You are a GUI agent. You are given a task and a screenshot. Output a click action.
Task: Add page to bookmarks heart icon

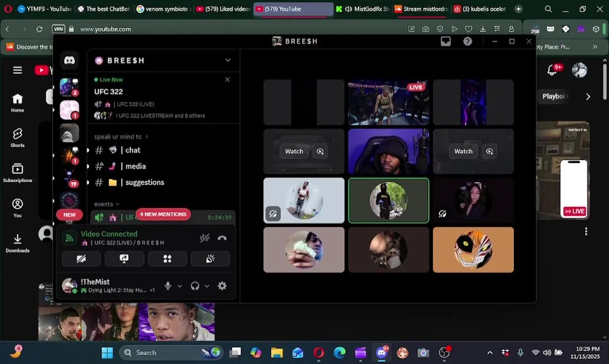[x=469, y=29]
